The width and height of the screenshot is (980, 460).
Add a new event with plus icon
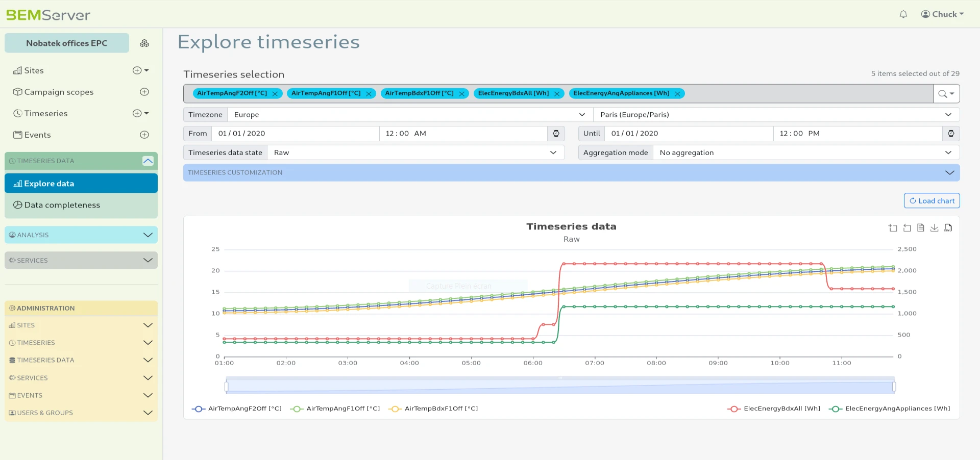[144, 135]
